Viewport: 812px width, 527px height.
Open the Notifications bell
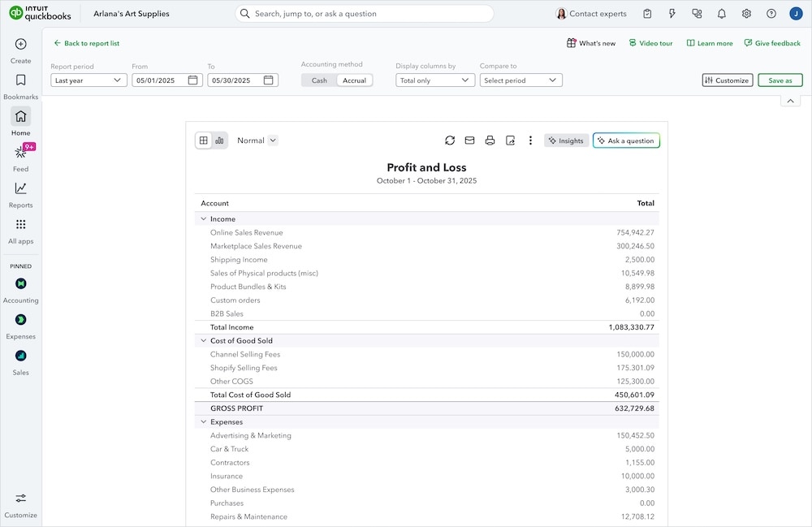click(x=721, y=13)
